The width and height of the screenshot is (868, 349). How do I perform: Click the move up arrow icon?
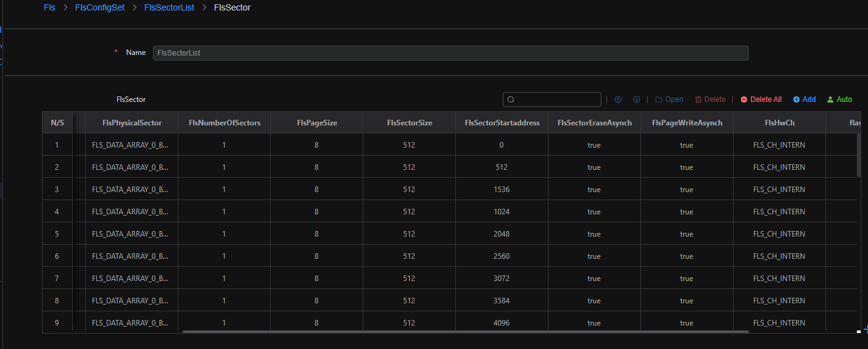[618, 99]
